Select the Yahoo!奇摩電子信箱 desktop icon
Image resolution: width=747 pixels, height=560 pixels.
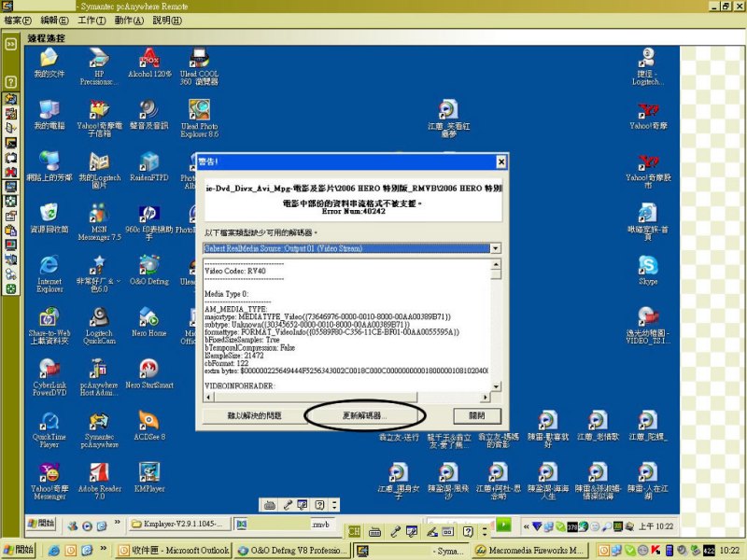tap(99, 119)
